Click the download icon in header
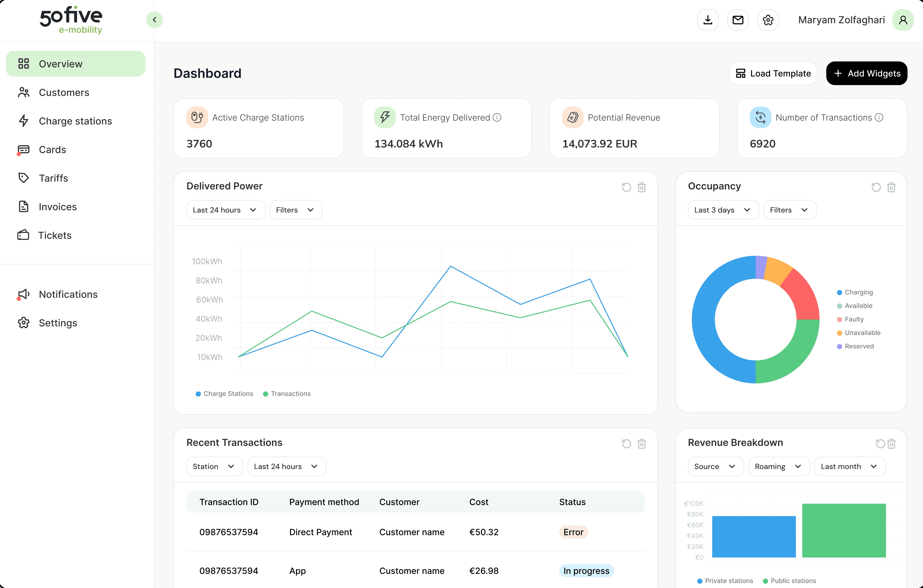The width and height of the screenshot is (923, 588). point(708,20)
